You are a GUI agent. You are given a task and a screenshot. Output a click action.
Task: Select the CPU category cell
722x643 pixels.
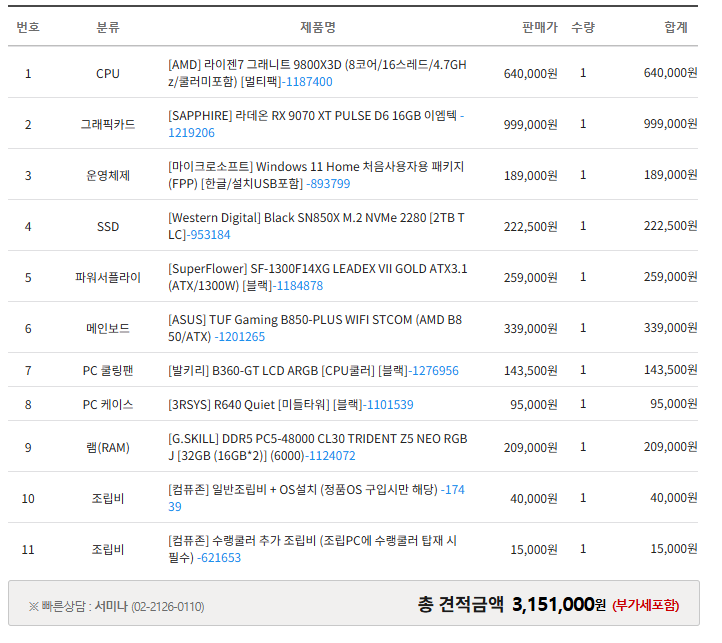tap(108, 74)
